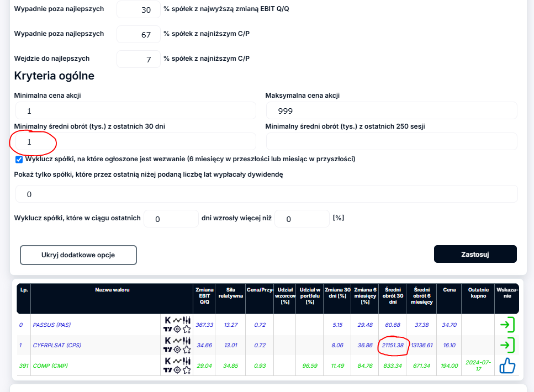Click the K icon in the PASSUS row
Screen dimensions: 534x392
167,320
